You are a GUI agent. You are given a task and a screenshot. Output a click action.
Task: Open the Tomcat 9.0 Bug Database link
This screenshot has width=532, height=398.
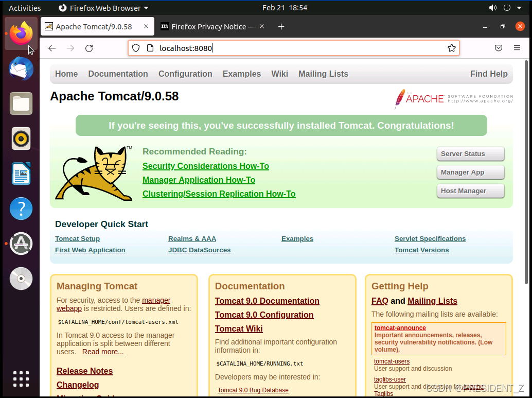click(x=253, y=390)
